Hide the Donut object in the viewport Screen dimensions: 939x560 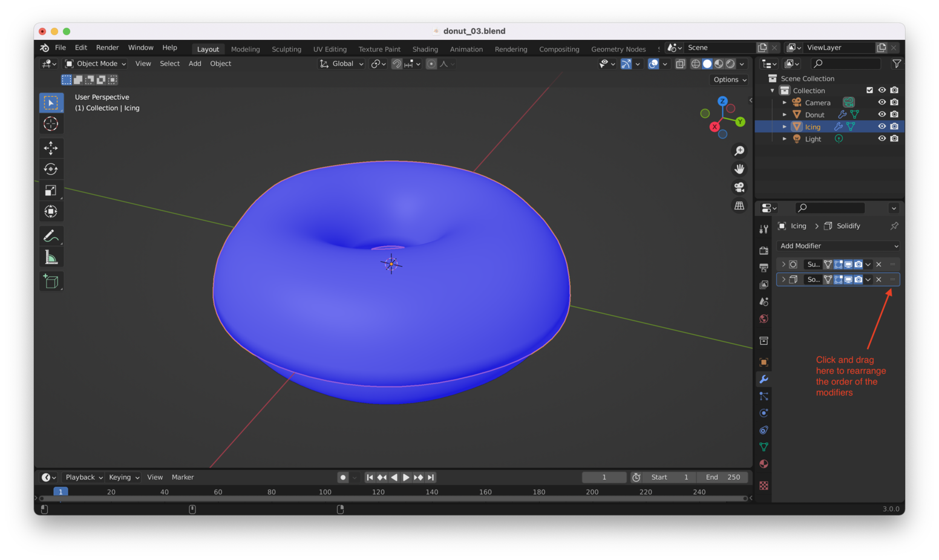click(x=882, y=114)
